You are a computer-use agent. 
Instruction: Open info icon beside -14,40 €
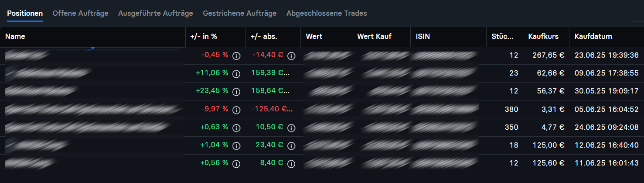(292, 56)
